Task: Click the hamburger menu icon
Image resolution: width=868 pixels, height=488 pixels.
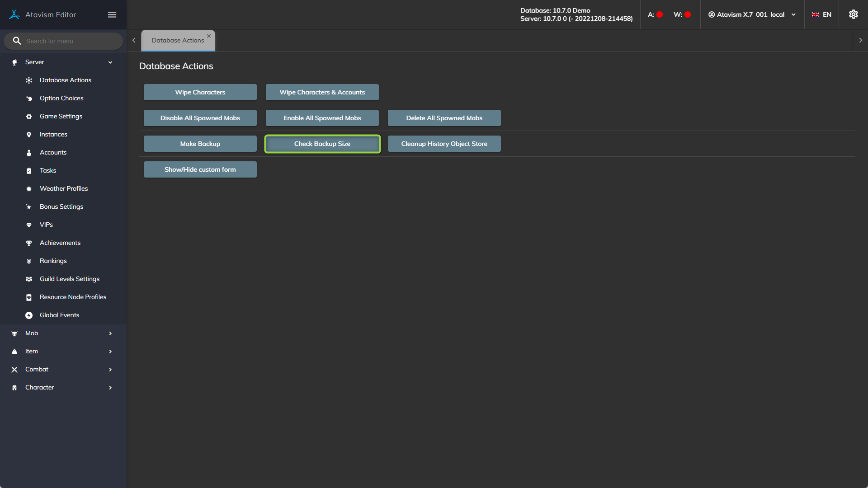Action: (x=112, y=15)
